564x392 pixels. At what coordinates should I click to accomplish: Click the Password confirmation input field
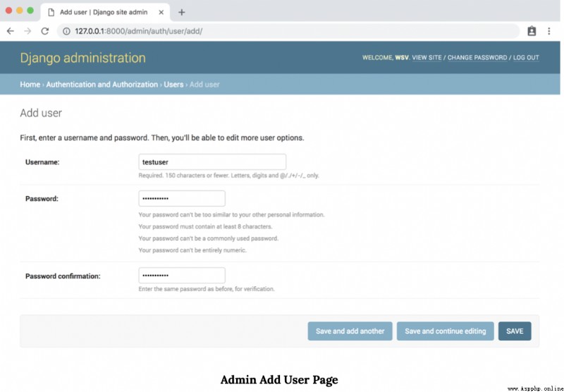tap(182, 276)
